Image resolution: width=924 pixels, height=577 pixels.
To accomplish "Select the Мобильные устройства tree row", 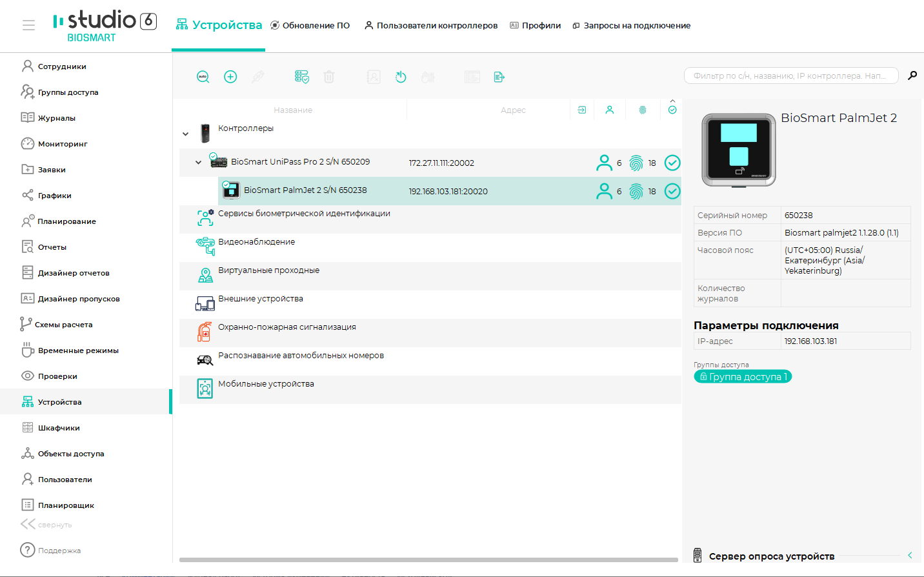I will tap(430, 390).
